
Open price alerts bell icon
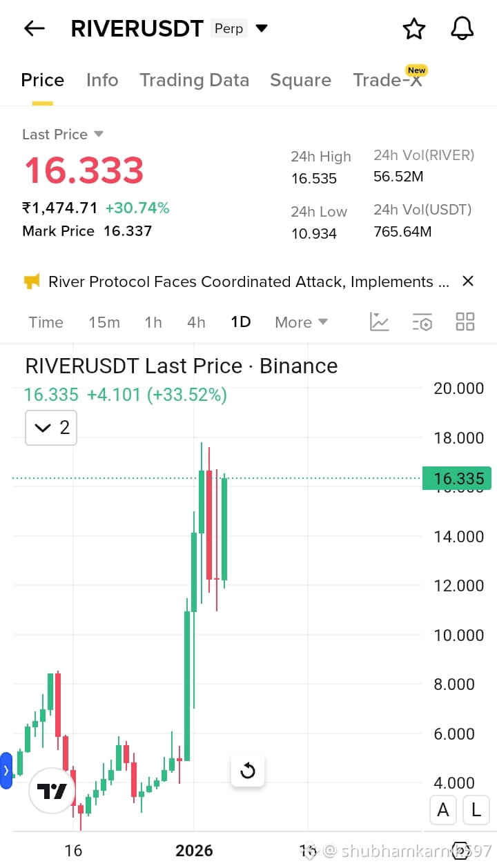click(x=462, y=28)
